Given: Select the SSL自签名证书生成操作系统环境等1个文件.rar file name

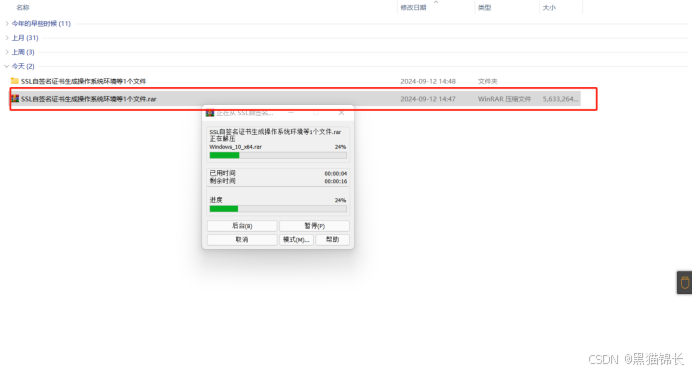Looking at the screenshot, I should point(89,99).
